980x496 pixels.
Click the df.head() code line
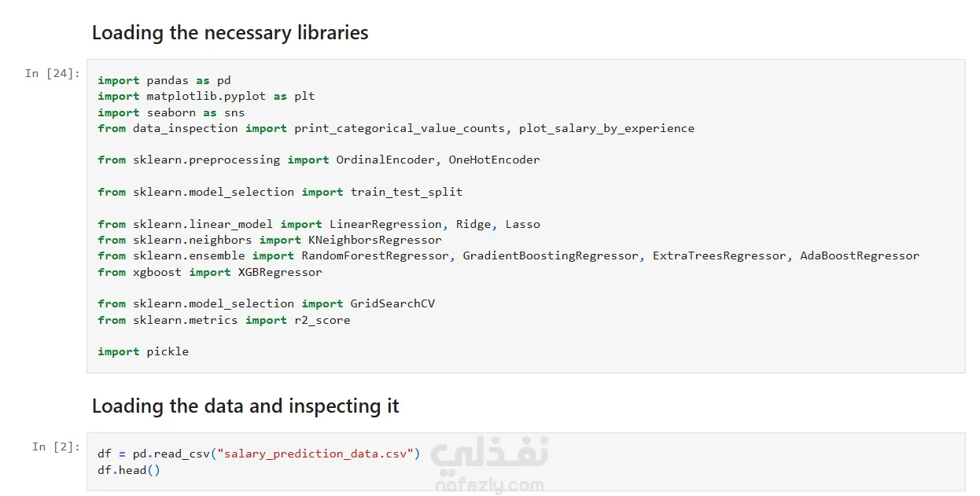[x=129, y=470]
